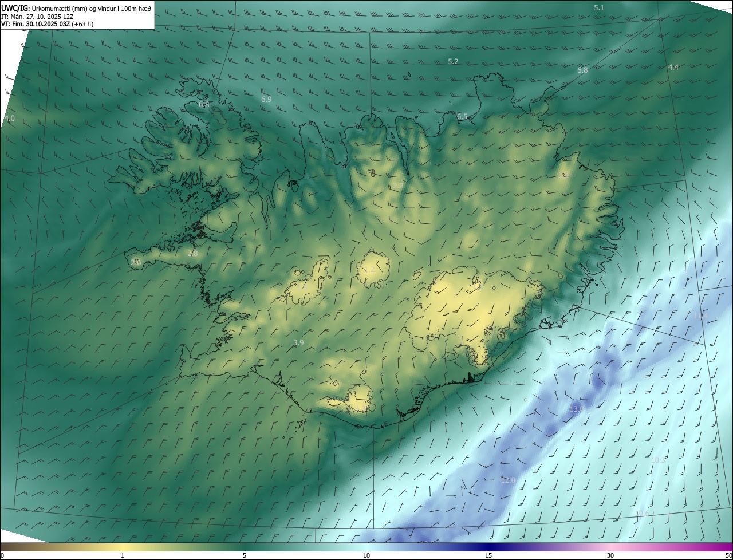Click the colorbar tick label '50'
The image size is (733, 560).
pyautogui.click(x=728, y=555)
